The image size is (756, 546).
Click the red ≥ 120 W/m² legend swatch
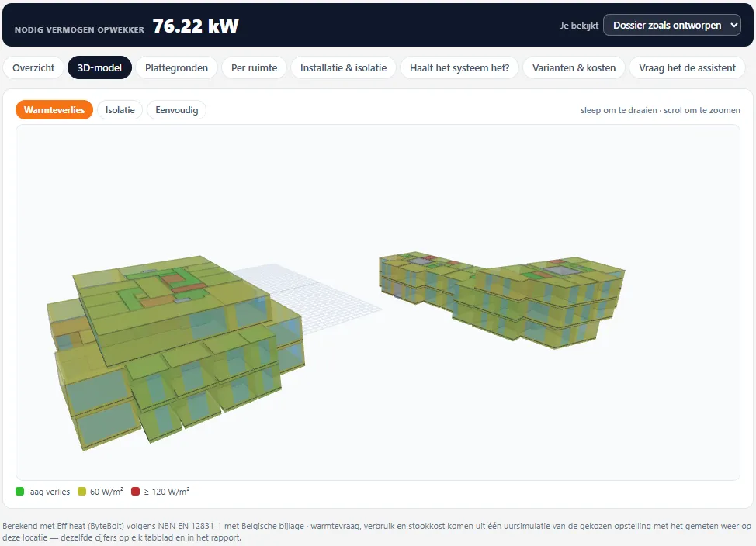click(136, 492)
